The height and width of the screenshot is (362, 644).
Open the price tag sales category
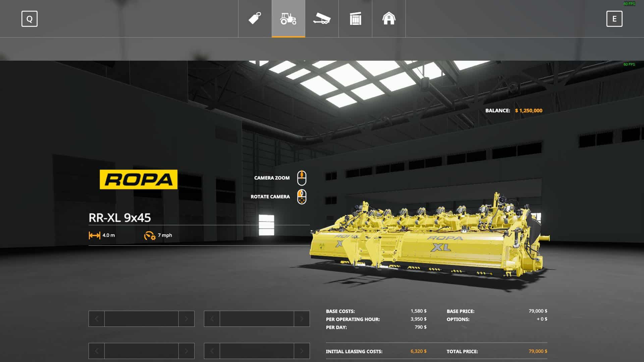point(255,18)
